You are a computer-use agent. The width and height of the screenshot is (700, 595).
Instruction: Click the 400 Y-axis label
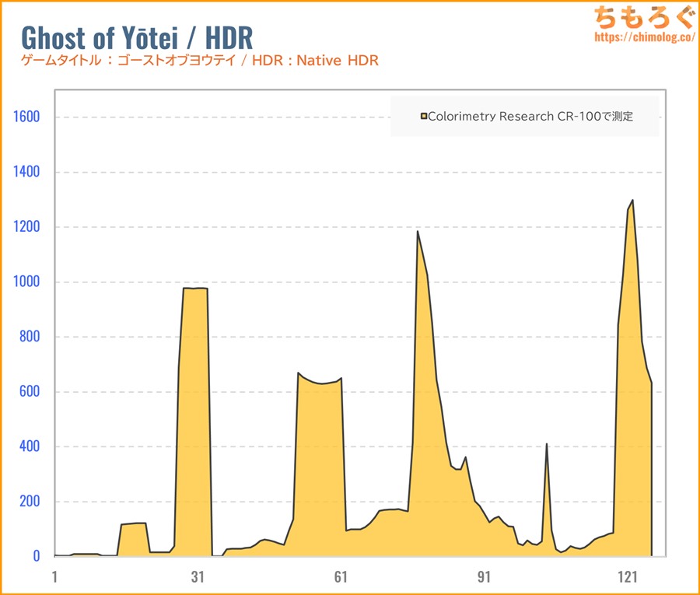[x=28, y=446]
